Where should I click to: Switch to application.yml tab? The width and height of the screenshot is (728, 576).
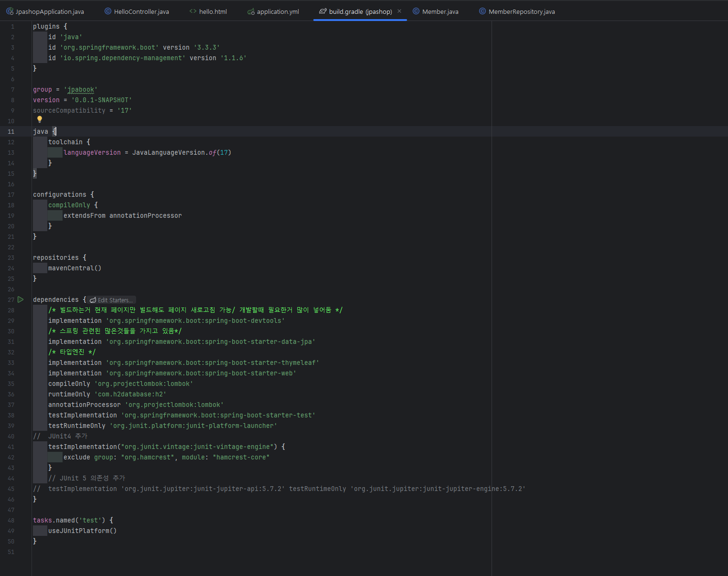coord(273,11)
